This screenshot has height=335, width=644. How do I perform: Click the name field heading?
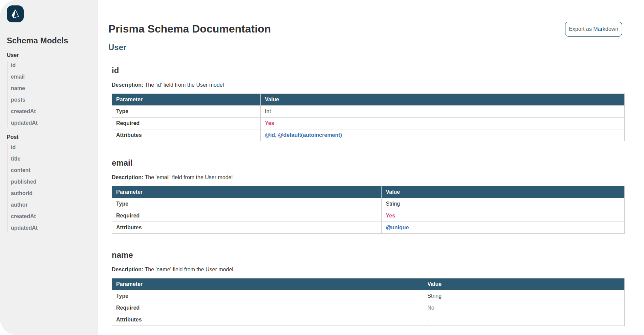122,255
